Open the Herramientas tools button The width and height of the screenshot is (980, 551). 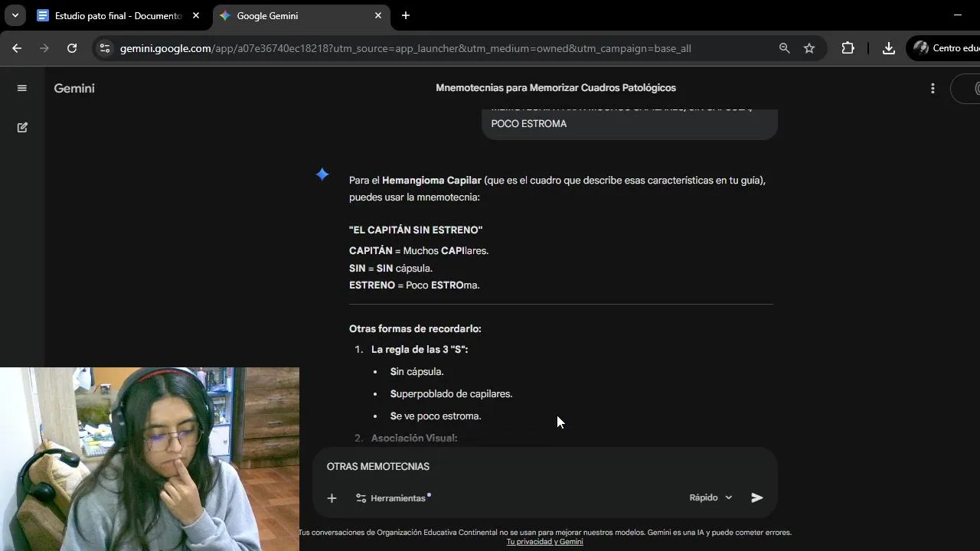click(392, 498)
